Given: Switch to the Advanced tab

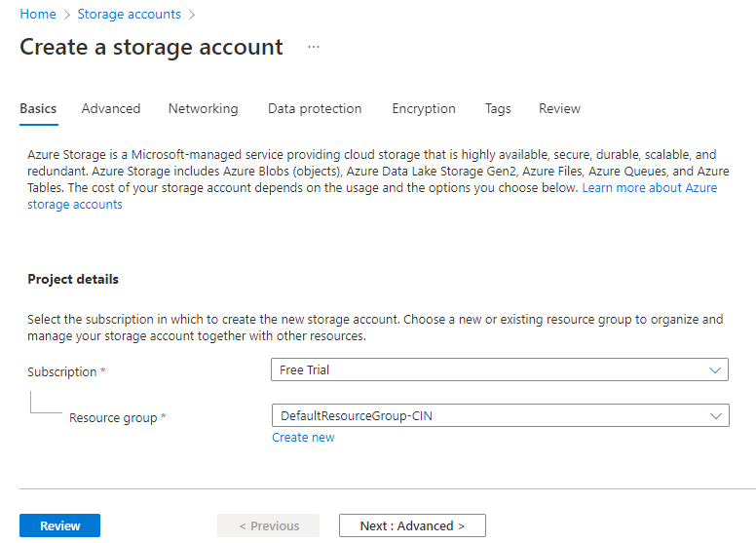Looking at the screenshot, I should (111, 108).
